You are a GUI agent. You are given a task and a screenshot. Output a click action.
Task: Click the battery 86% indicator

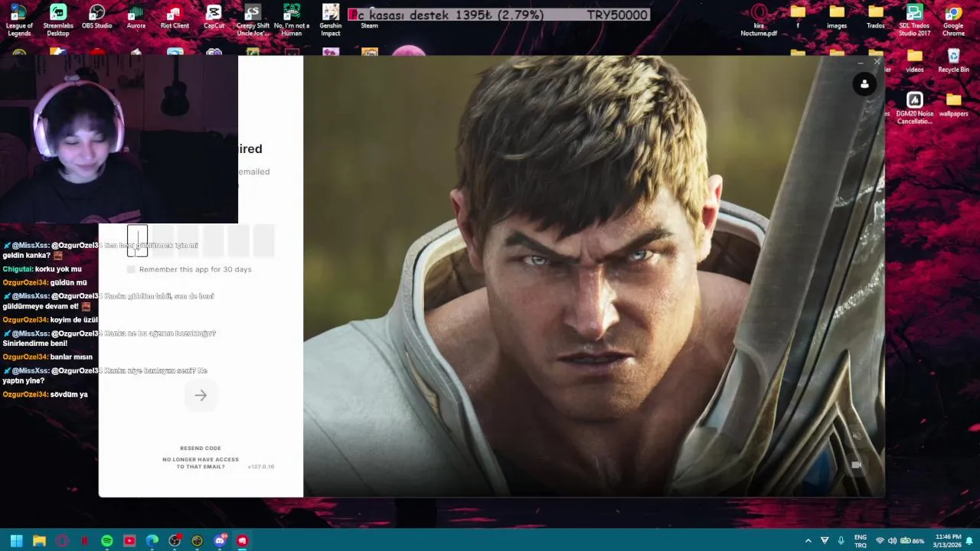tap(912, 541)
